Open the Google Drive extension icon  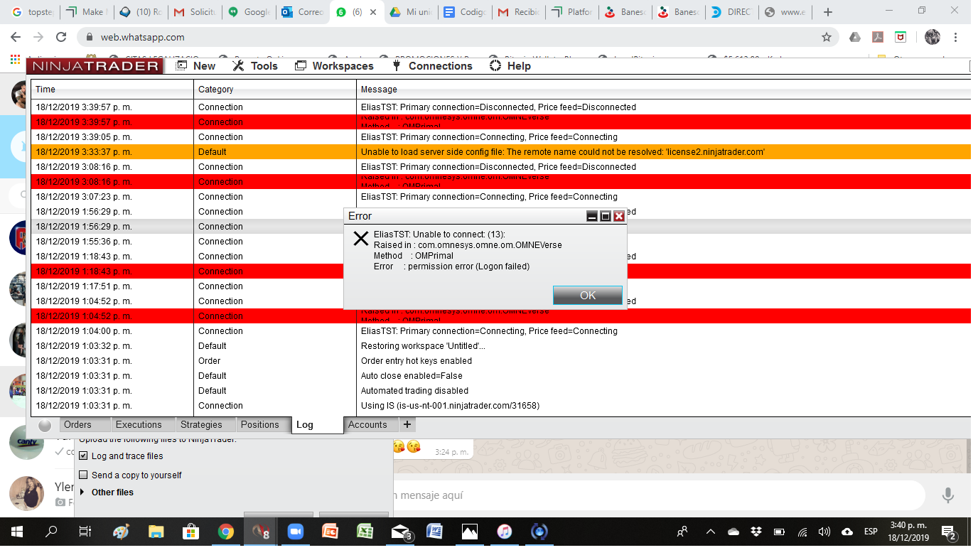[x=856, y=38]
